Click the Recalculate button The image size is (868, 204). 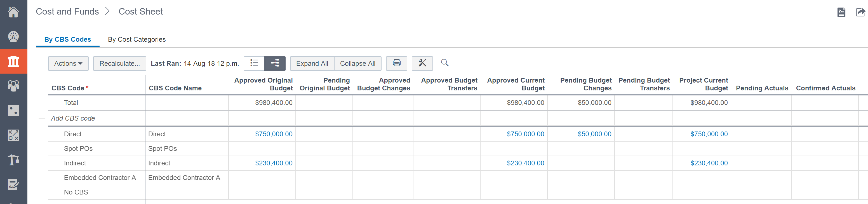pos(120,64)
